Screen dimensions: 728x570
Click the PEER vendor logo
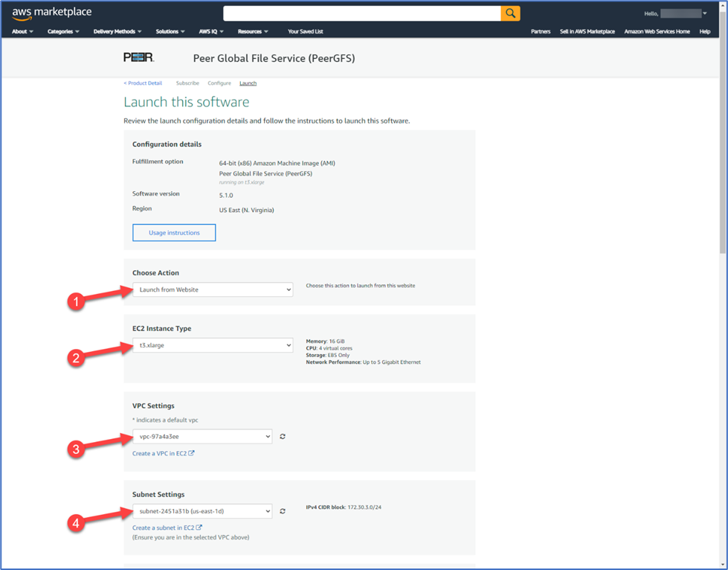click(138, 57)
